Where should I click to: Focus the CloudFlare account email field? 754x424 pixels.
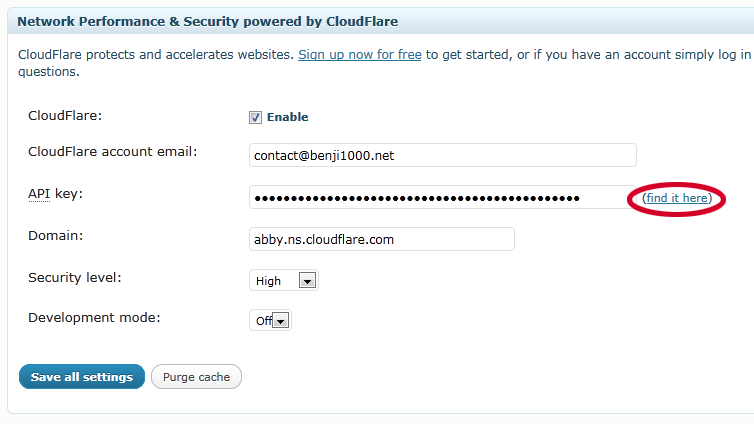[x=443, y=155]
